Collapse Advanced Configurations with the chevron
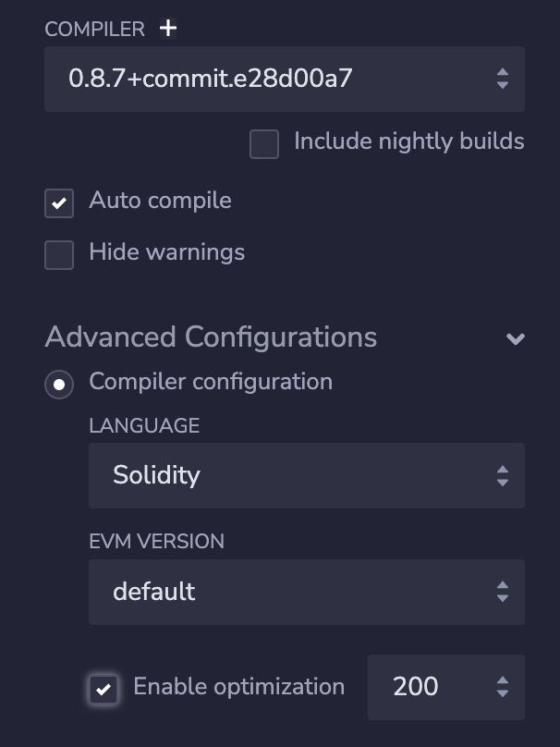The width and height of the screenshot is (560, 747). pos(516,338)
